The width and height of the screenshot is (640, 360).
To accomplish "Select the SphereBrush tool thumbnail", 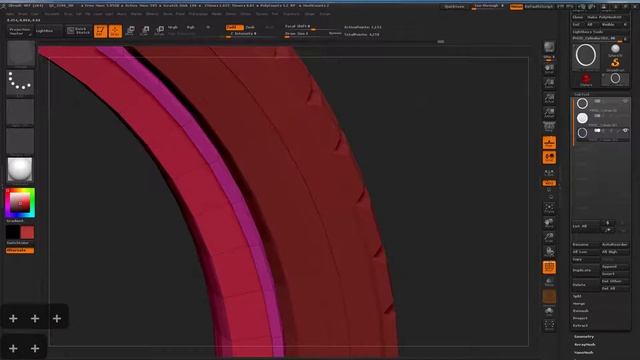I will click(615, 51).
